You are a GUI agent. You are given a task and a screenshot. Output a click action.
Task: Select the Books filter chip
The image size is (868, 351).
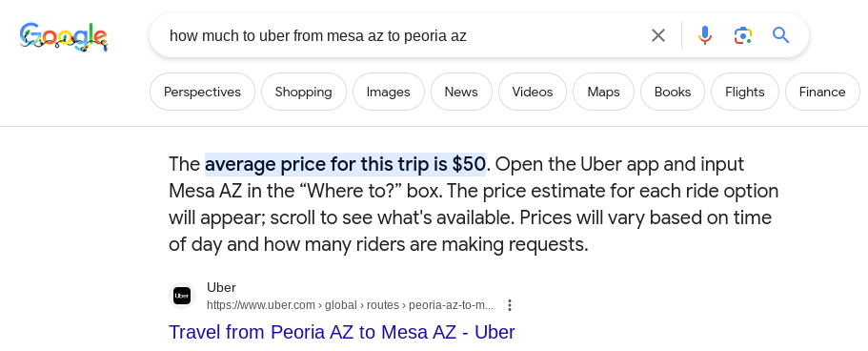(x=672, y=92)
